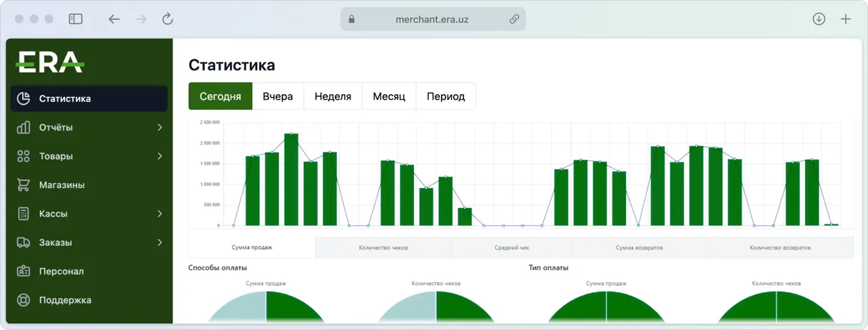Image resolution: width=868 pixels, height=330 pixels.
Task: Switch chart to Количество чеков tab
Action: tap(383, 247)
